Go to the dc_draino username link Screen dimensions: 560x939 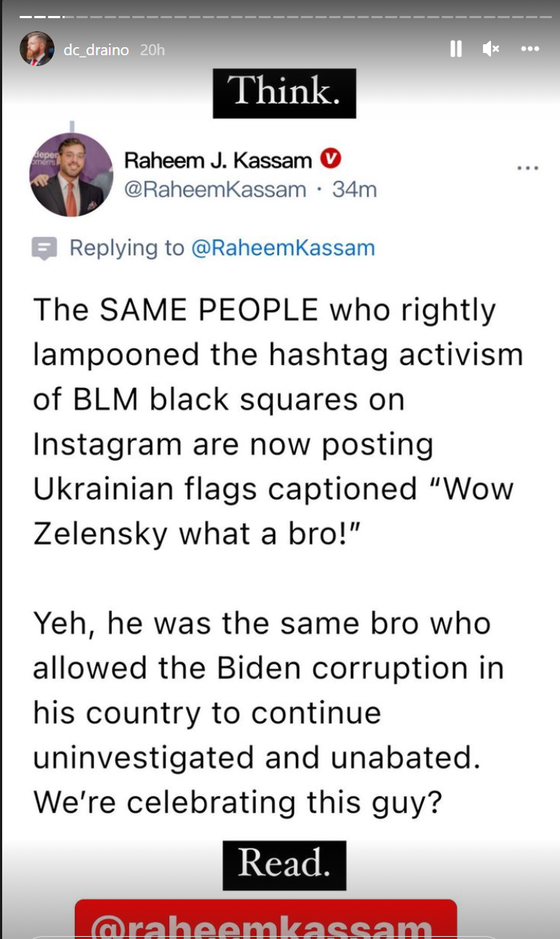tap(96, 50)
